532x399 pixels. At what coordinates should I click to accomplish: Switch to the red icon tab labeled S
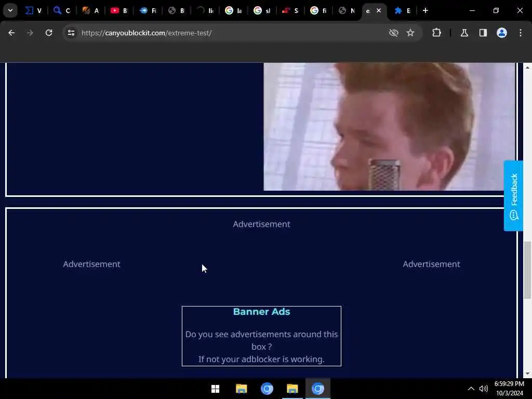coord(290,10)
